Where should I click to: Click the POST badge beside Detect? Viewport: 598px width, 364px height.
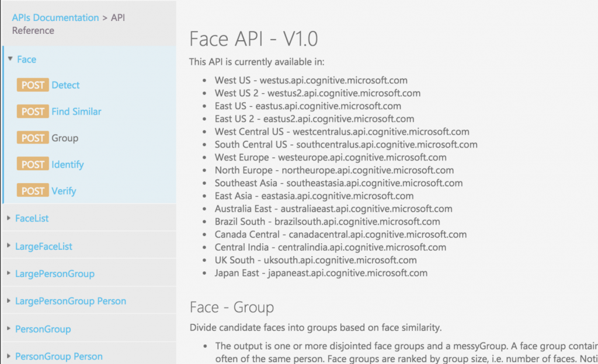(x=33, y=85)
